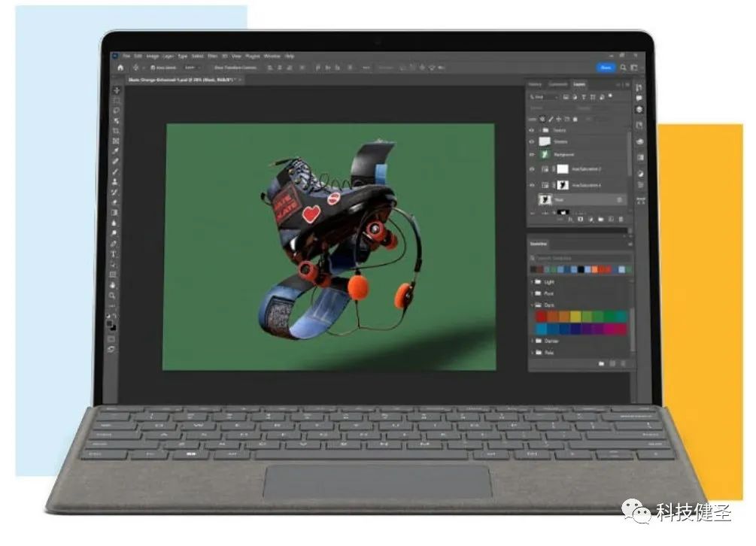Open the Photoshop Home screen icon
This screenshot has width=756, height=546.
[x=120, y=67]
